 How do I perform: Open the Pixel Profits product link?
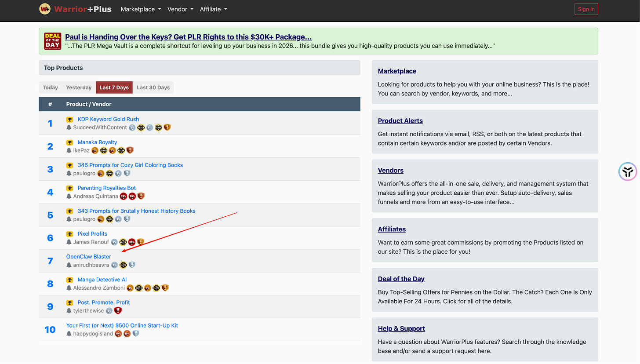point(92,234)
